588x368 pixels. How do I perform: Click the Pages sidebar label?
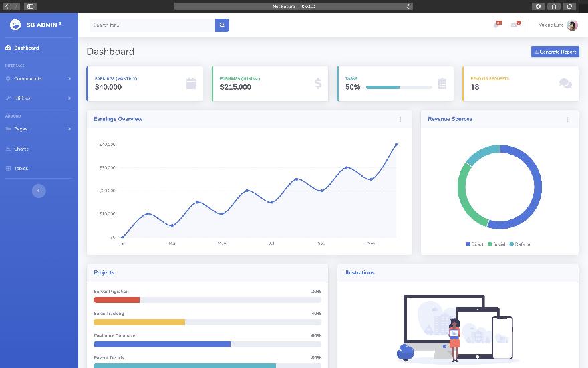point(21,128)
